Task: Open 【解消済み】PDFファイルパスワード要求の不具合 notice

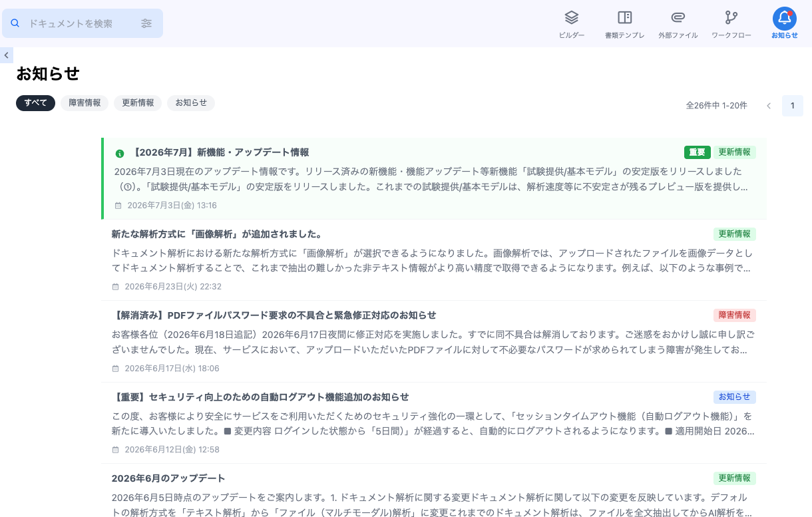Action: coord(274,315)
